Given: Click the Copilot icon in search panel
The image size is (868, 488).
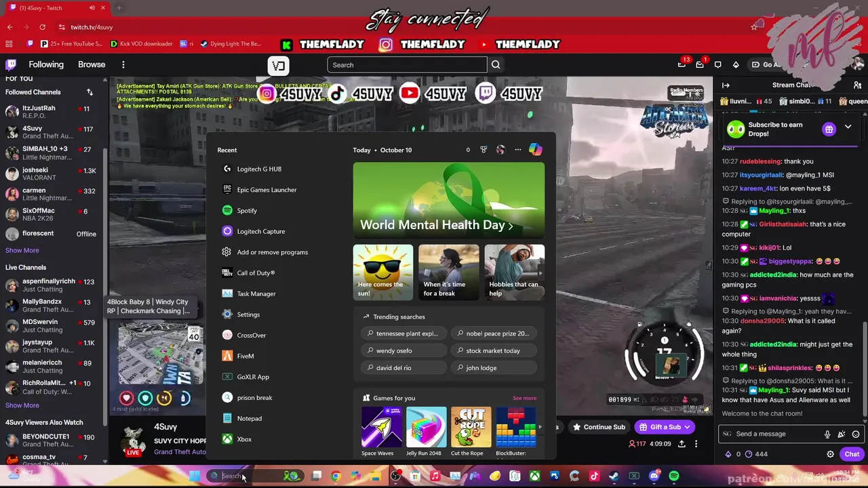Looking at the screenshot, I should click(536, 150).
